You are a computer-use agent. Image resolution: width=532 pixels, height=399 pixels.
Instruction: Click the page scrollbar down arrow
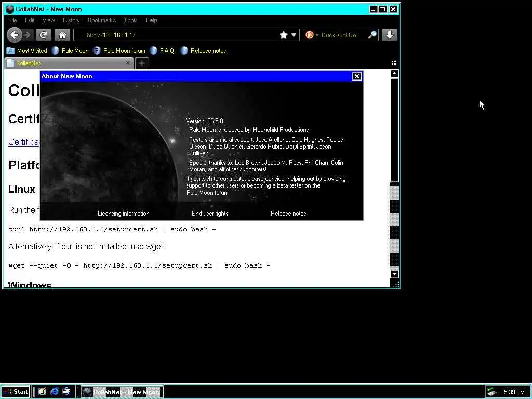click(395, 274)
